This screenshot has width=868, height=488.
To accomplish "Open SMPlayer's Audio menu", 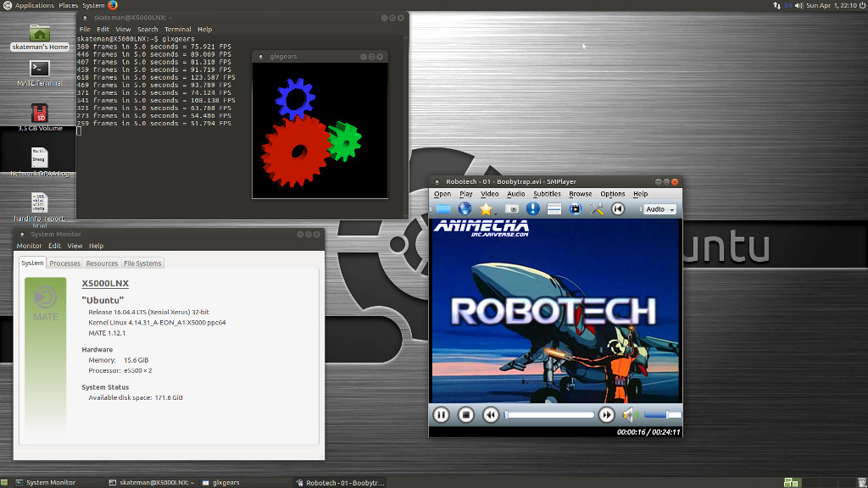I will (516, 194).
